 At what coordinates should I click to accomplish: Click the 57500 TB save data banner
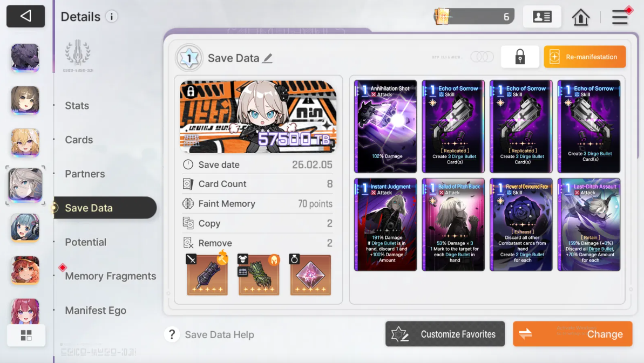[x=258, y=117]
